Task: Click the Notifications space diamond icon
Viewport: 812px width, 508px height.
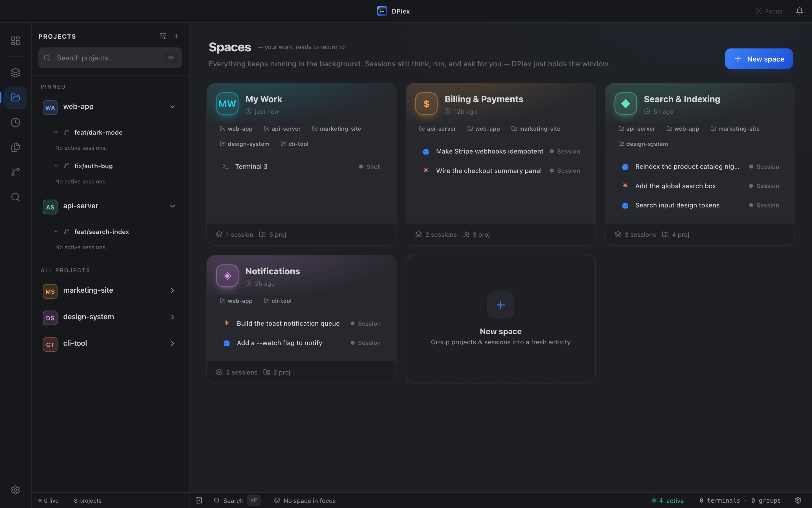Action: click(x=227, y=276)
